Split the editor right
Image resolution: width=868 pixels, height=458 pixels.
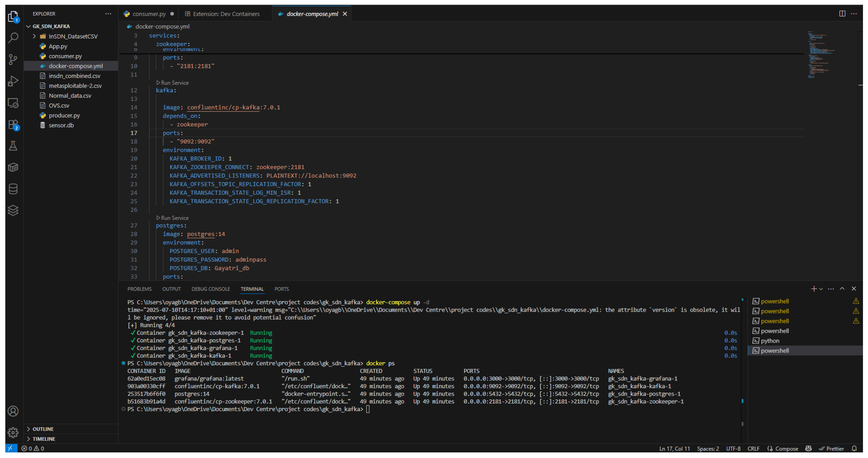(842, 13)
